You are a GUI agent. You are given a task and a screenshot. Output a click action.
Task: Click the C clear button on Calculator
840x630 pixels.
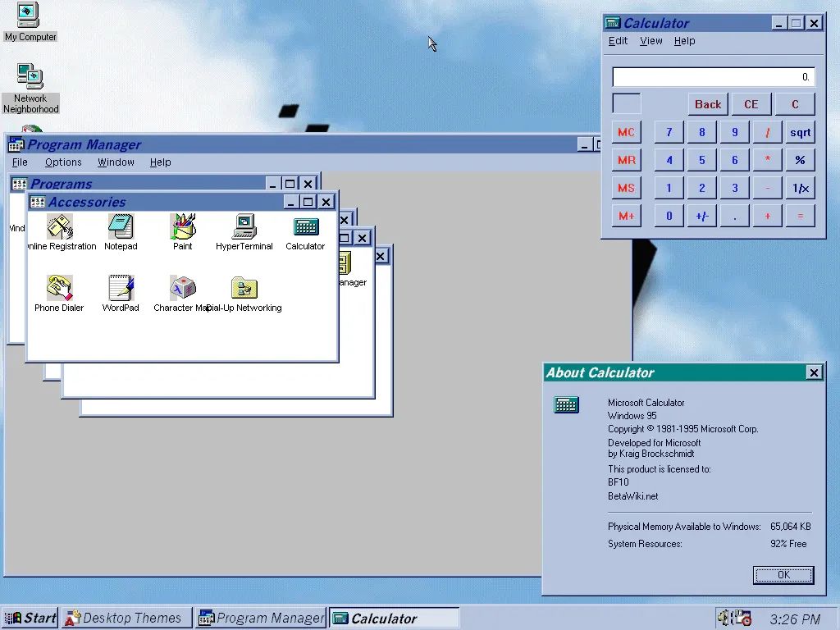tap(795, 104)
